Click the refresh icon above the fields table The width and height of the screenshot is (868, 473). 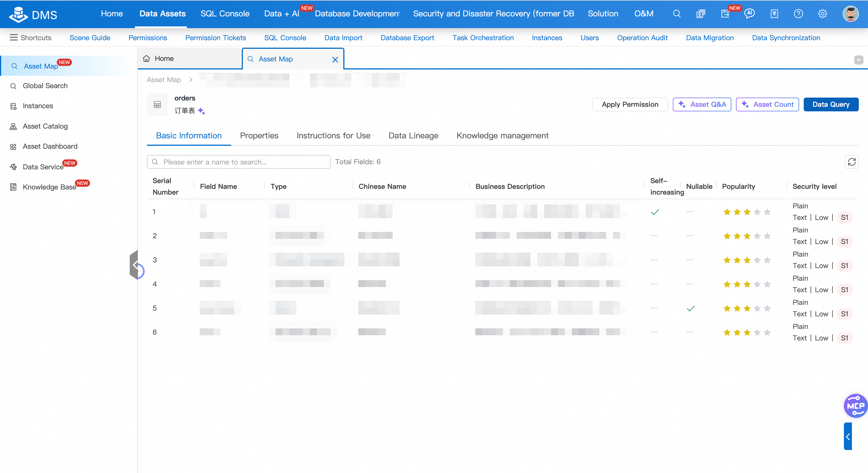[x=851, y=162]
